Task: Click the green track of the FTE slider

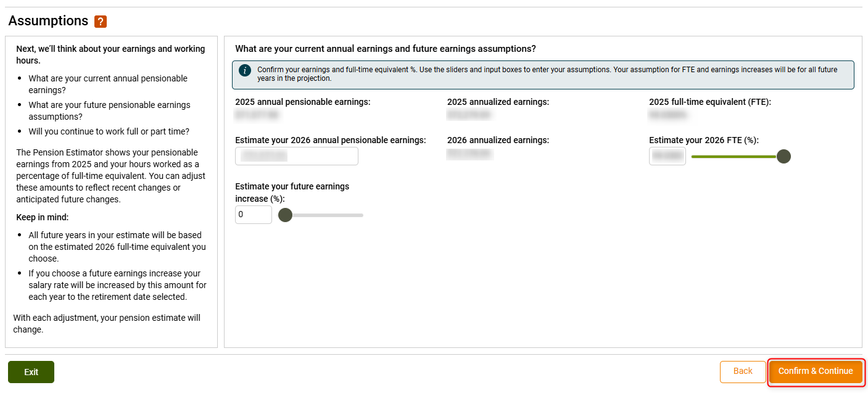Action: tap(734, 157)
